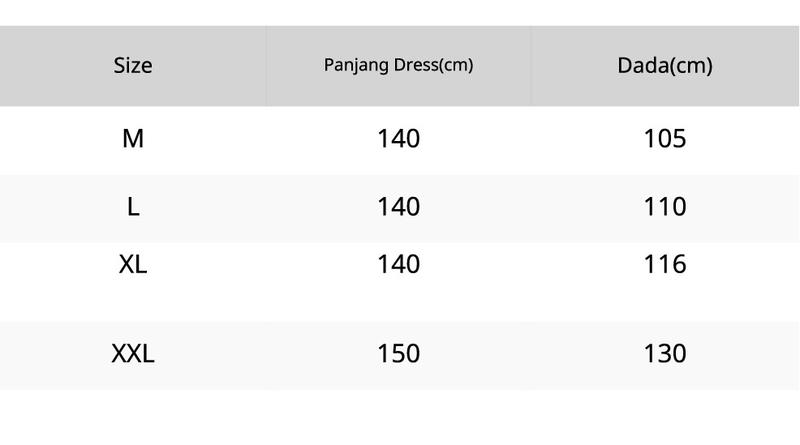The image size is (800, 445).
Task: Select the L size cell
Action: pos(133,207)
